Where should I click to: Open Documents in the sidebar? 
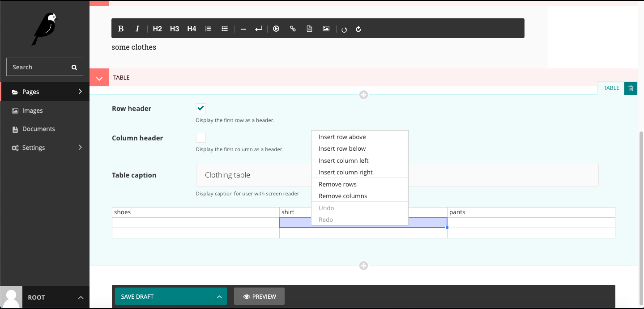click(45, 129)
